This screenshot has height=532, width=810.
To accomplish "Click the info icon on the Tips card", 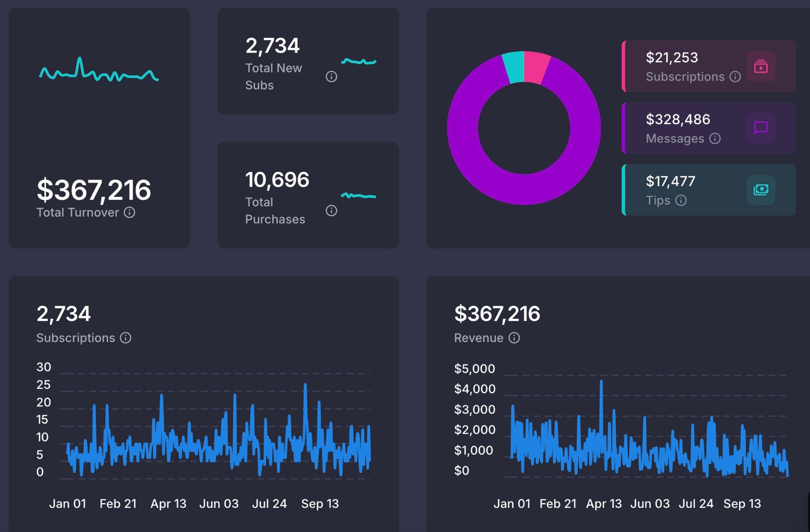I will (681, 200).
